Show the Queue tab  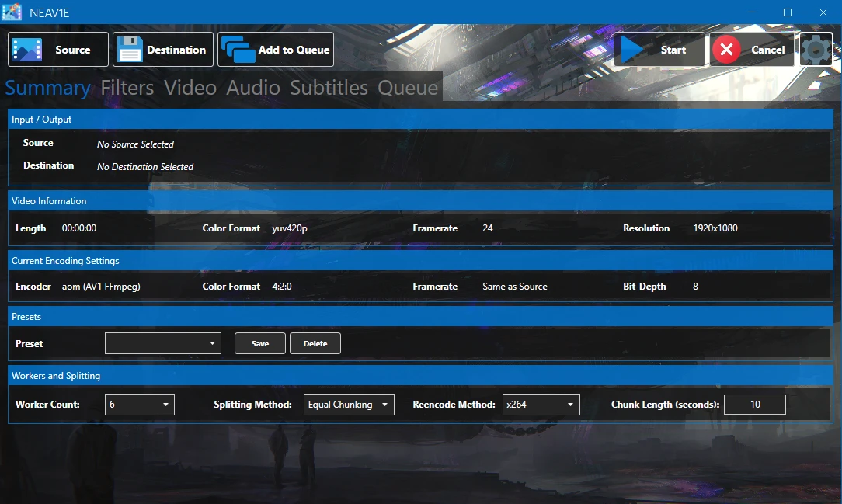point(408,88)
